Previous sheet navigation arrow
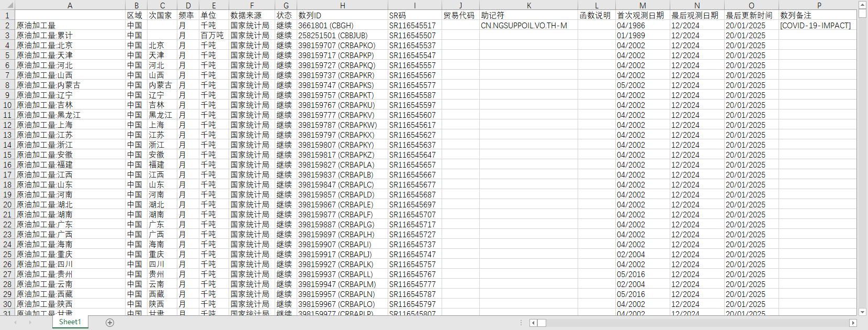This screenshot has height=330, width=868. click(16, 323)
